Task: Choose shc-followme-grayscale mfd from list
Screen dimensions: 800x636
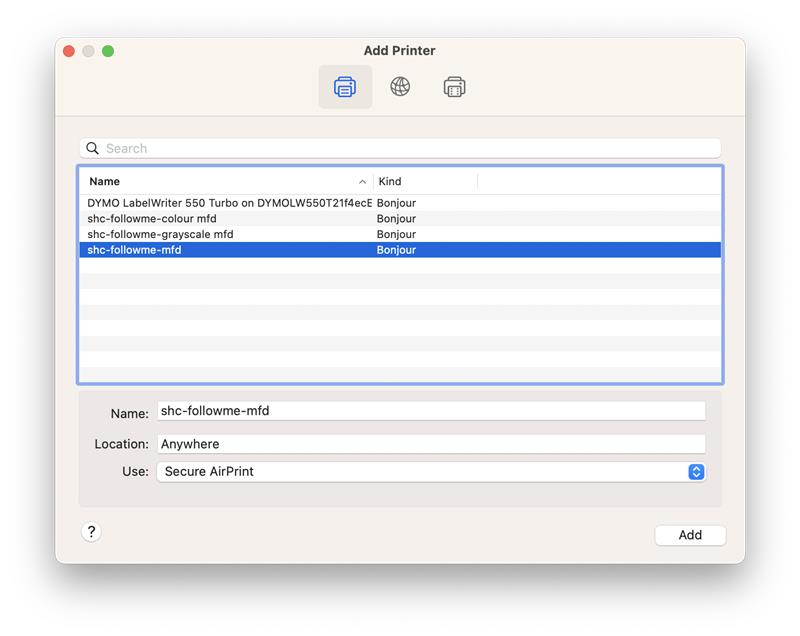Action: click(160, 234)
